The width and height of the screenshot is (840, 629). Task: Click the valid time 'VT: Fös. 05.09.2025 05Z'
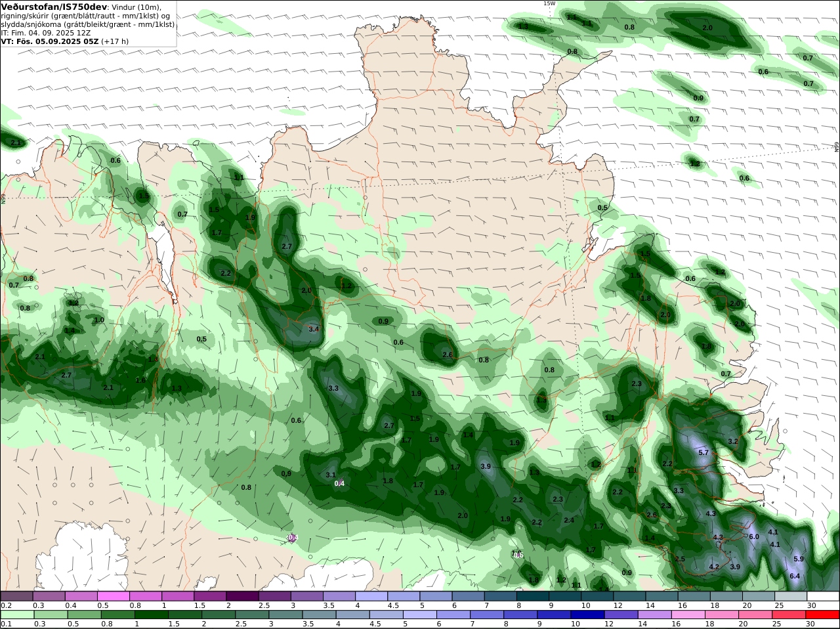49,41
